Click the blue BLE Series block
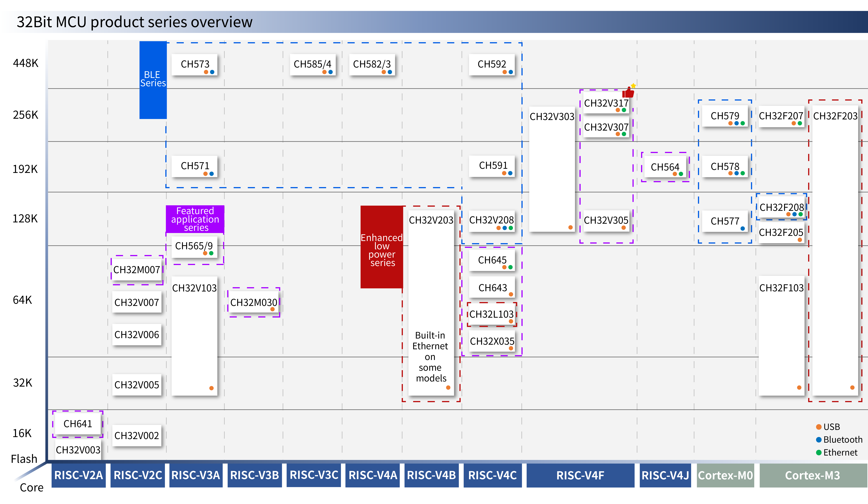The width and height of the screenshot is (868, 504). click(x=153, y=80)
